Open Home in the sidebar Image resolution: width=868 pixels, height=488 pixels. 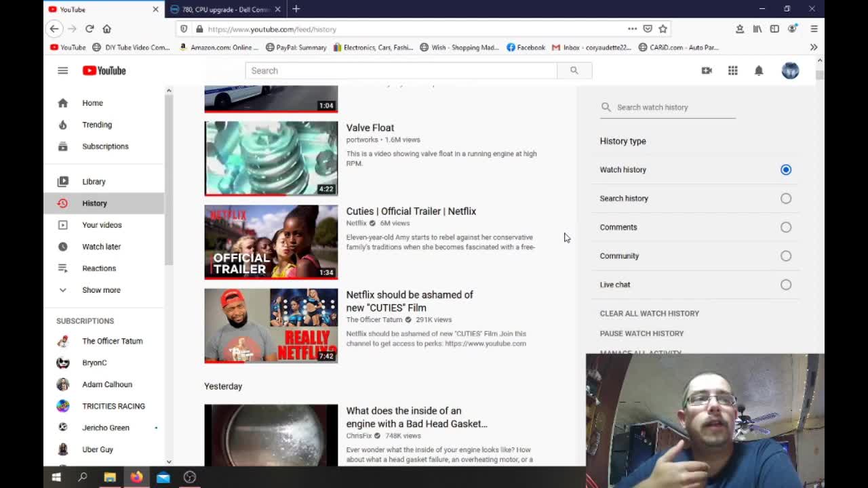(104, 103)
